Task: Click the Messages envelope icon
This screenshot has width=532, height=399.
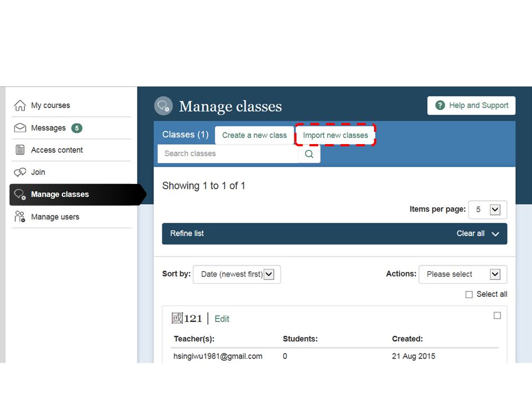Action: (20, 128)
